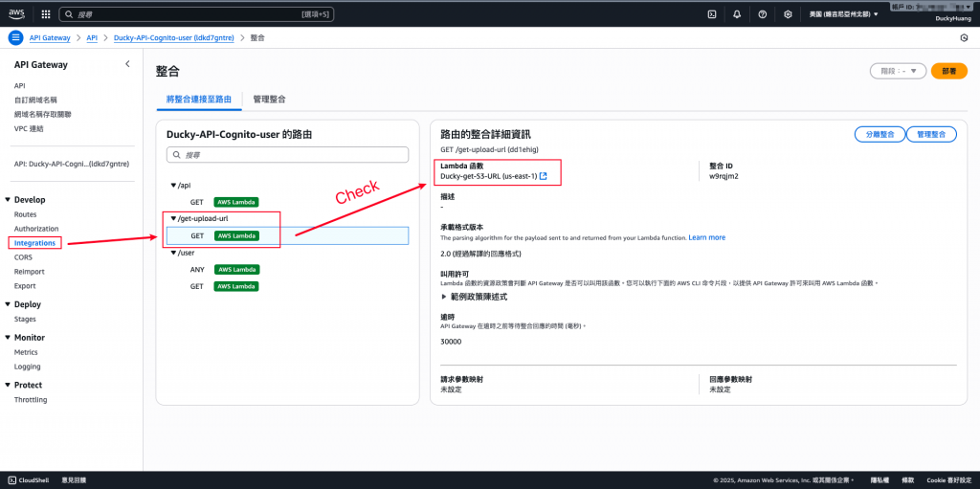Viewport: 980px width, 489px height.
Task: Open API item in sidebar
Action: (19, 86)
